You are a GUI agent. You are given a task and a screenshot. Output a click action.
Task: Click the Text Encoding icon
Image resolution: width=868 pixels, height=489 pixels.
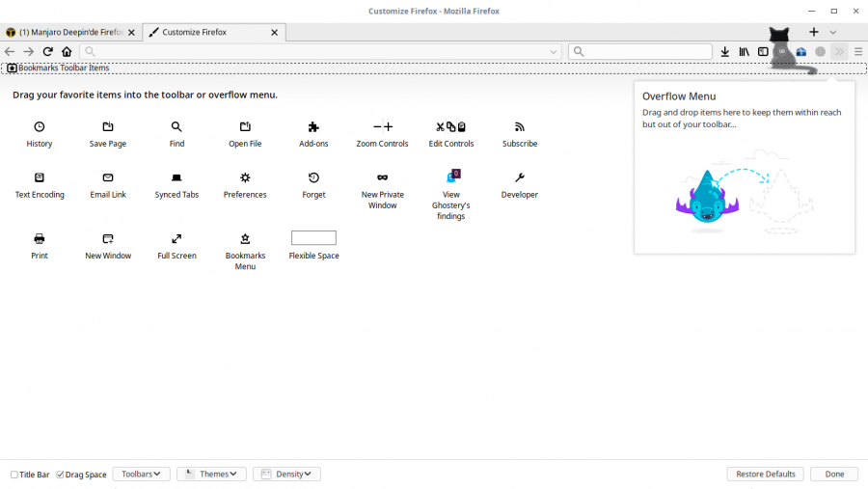pos(40,177)
